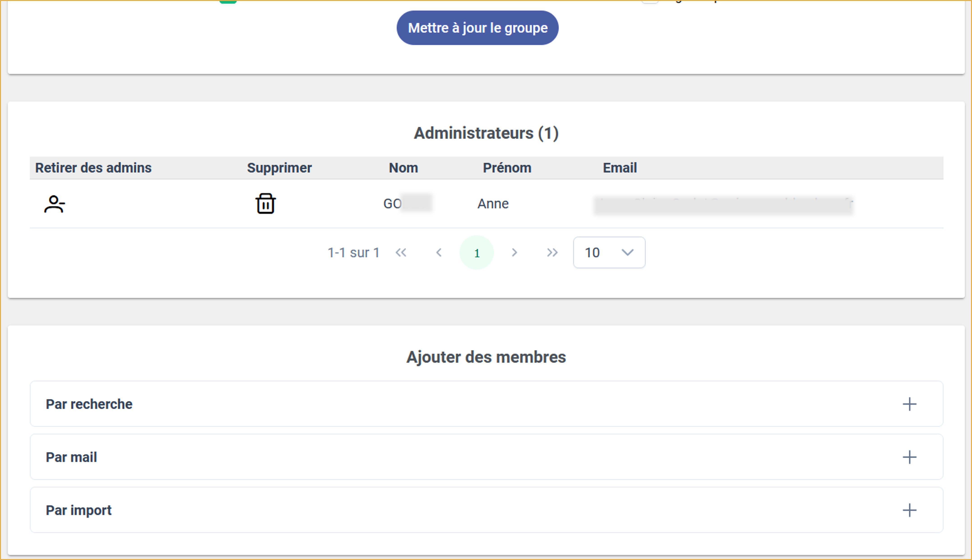Click the plus icon for 'Par import'

tap(909, 510)
